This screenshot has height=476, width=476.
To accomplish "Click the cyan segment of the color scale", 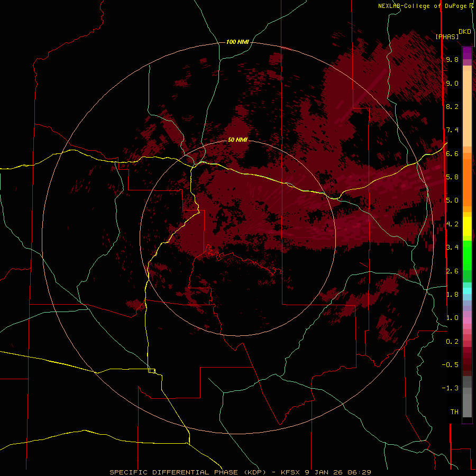I will point(467,291).
